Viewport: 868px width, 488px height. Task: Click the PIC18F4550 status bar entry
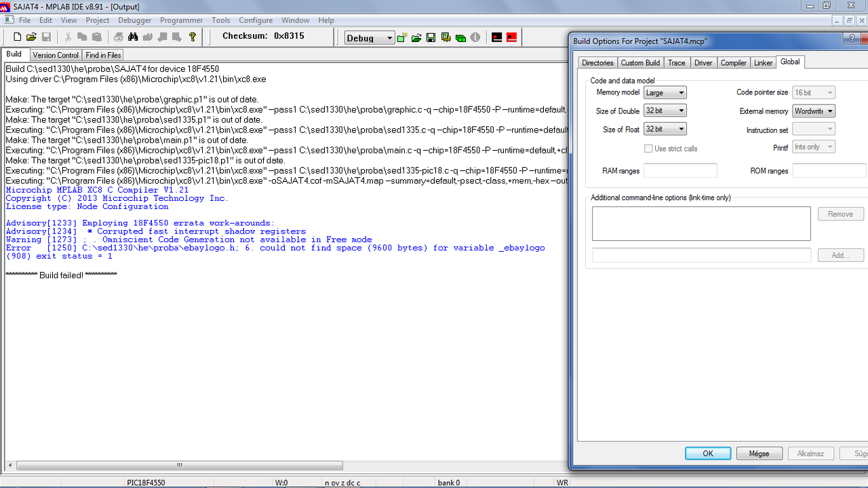click(146, 483)
